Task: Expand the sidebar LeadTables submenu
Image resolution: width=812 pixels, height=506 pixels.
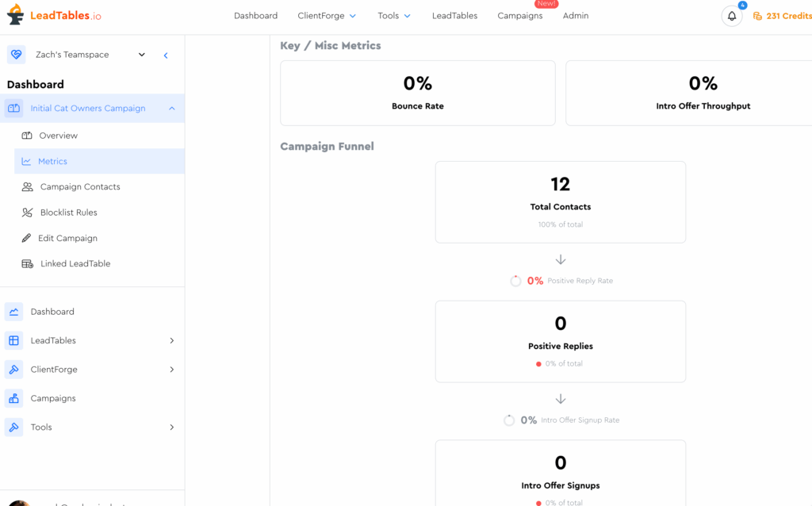Action: click(x=171, y=341)
